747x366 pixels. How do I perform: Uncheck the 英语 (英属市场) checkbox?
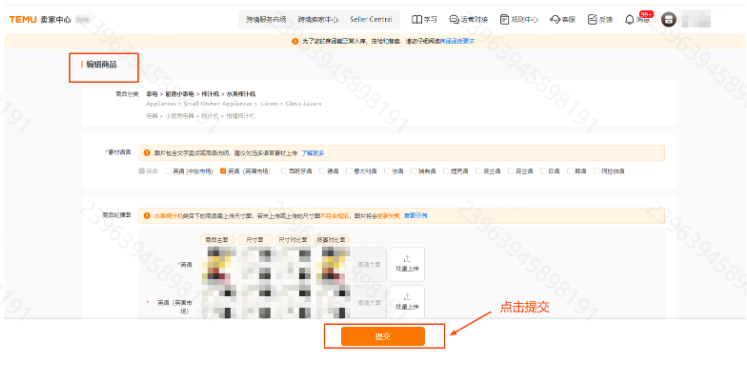(222, 171)
